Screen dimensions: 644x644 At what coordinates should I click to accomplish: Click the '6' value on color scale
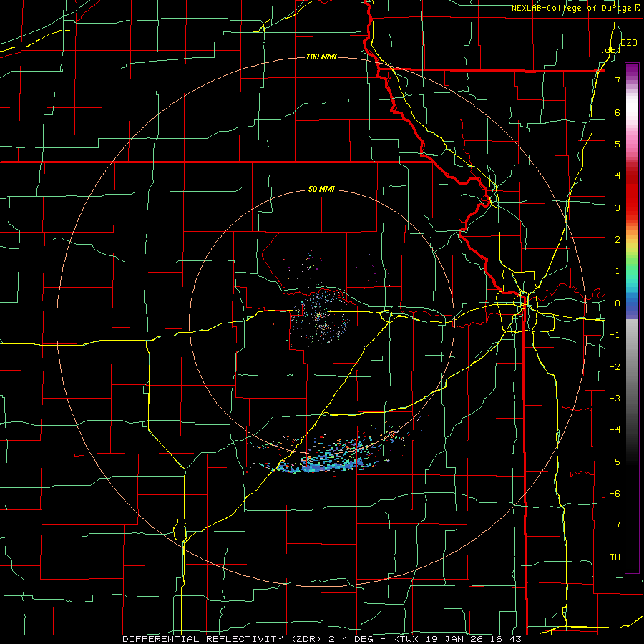coord(618,112)
